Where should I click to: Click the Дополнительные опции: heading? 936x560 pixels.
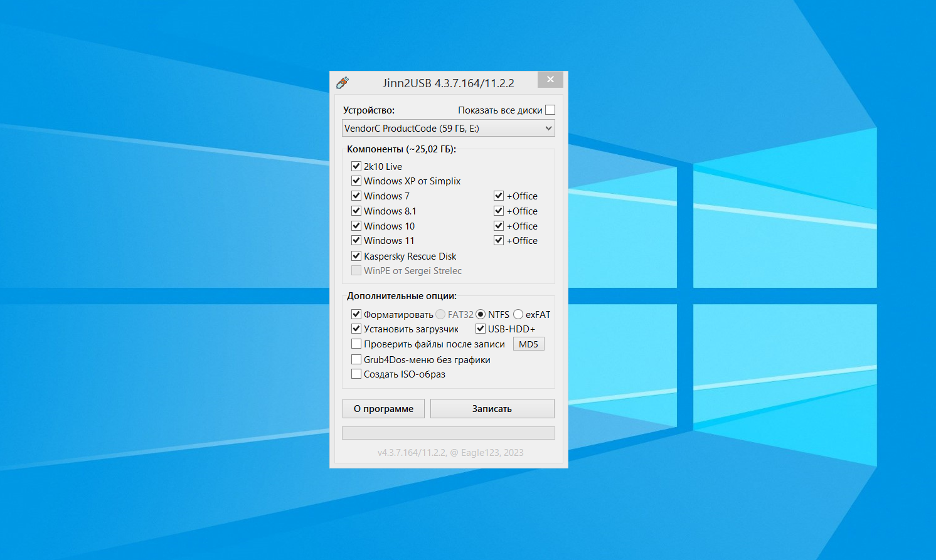click(402, 296)
